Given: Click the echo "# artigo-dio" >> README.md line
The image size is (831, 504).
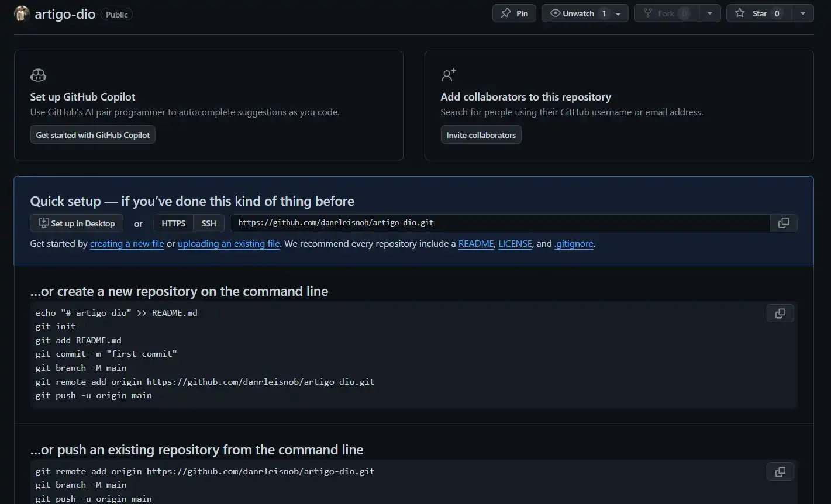Looking at the screenshot, I should pos(116,313).
